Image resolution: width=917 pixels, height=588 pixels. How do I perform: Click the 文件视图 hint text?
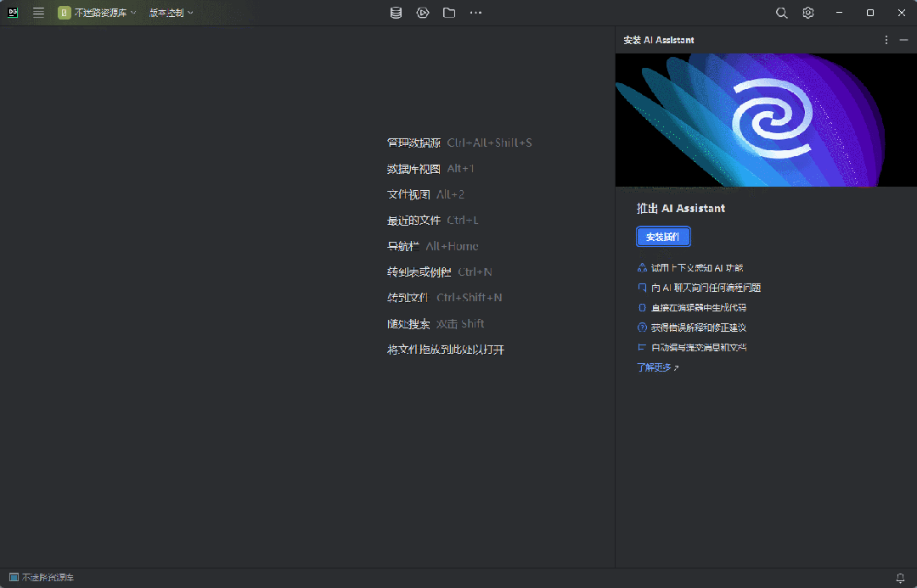point(408,194)
